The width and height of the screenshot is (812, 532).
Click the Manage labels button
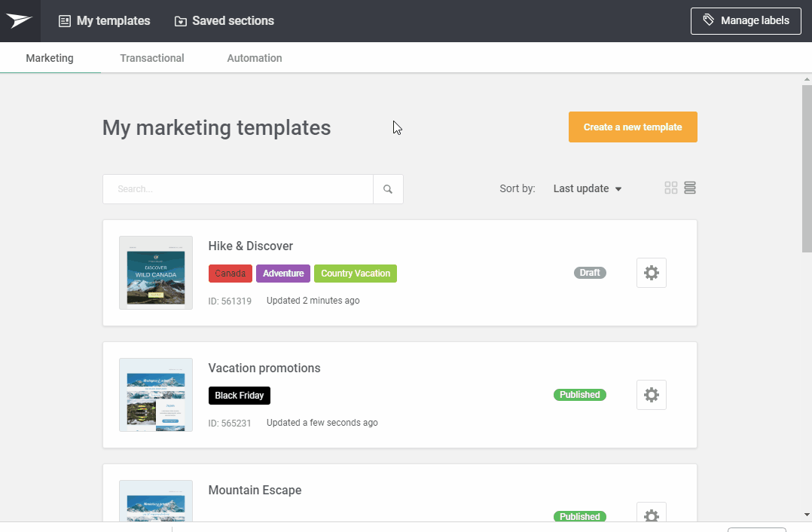(746, 20)
